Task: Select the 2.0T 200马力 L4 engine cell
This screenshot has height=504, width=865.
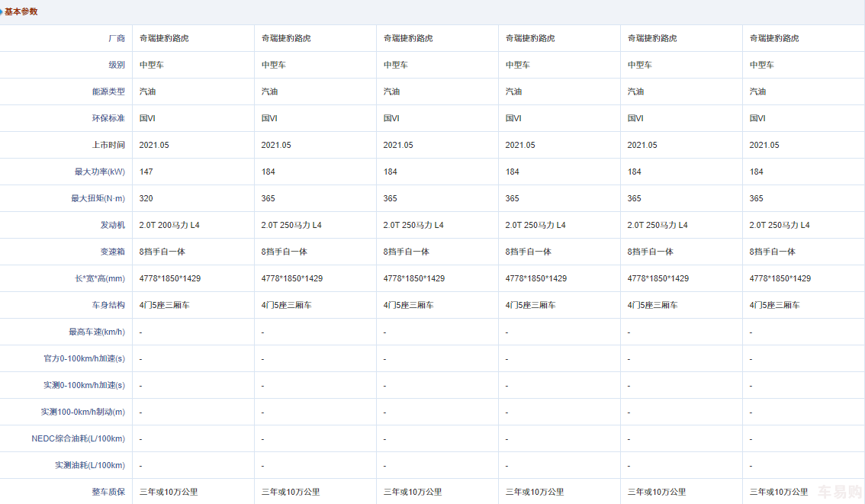Action: tap(169, 225)
